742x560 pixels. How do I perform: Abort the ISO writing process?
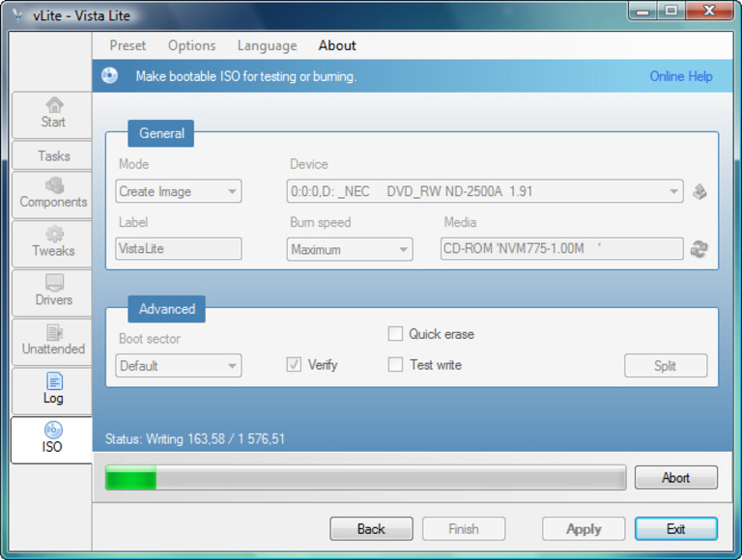coord(675,478)
